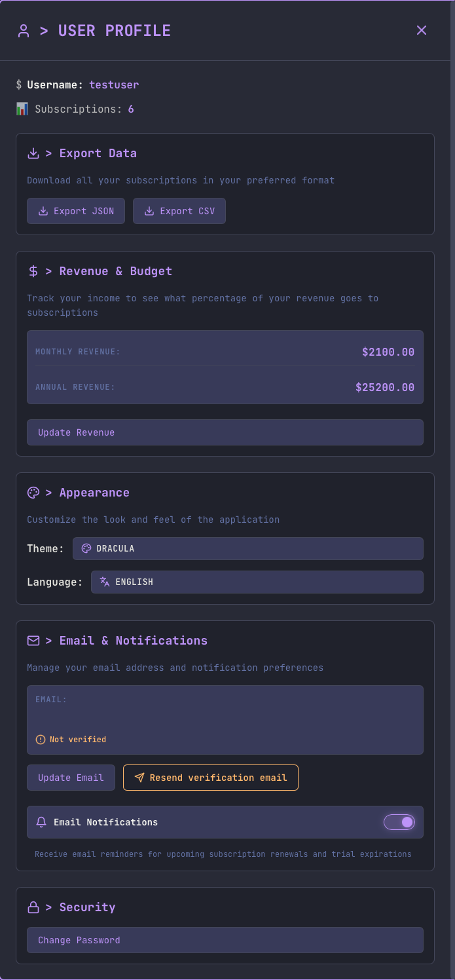This screenshot has height=980, width=455.
Task: Click the paper plane icon on the resend button
Action: pos(139,778)
